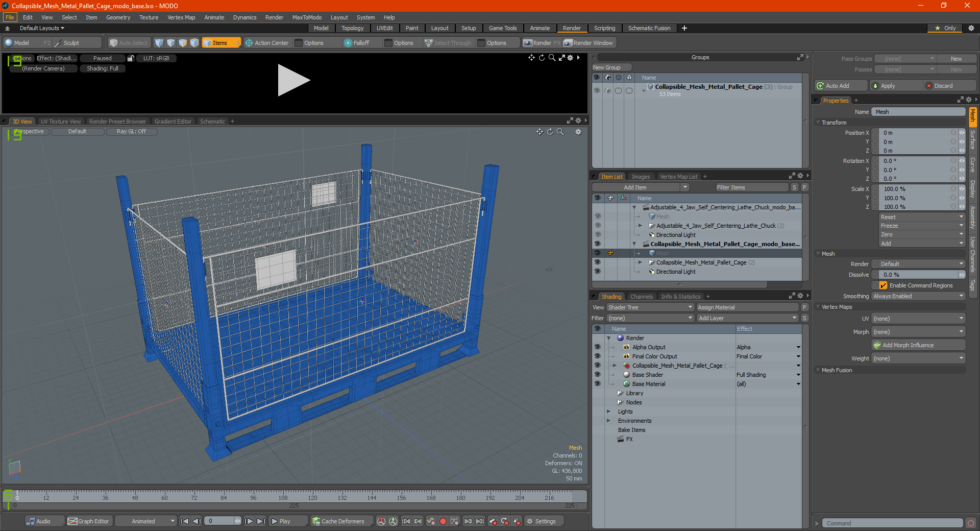Toggle Enable Command Regions checkbox
The height and width of the screenshot is (531, 980).
pyautogui.click(x=884, y=285)
